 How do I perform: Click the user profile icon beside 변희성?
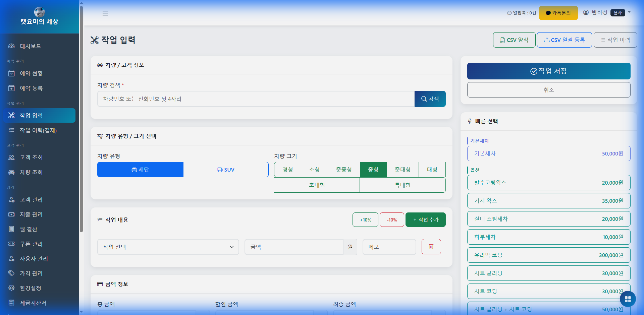(586, 12)
